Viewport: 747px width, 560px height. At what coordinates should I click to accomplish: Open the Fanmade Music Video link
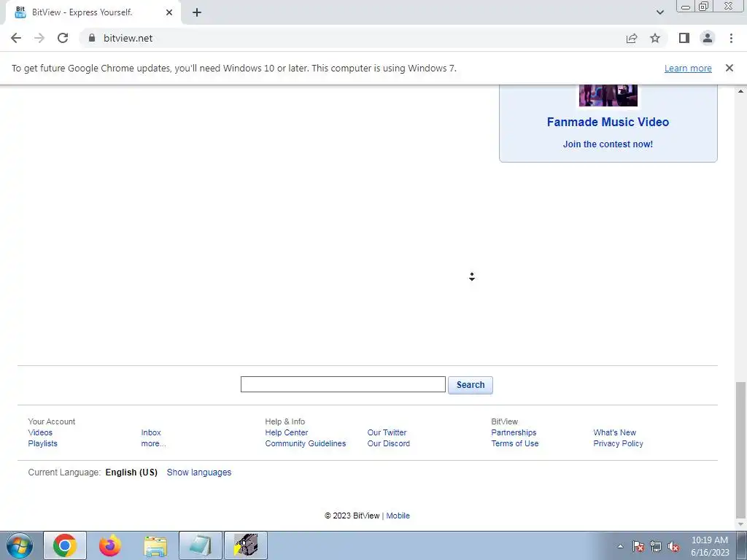coord(608,122)
